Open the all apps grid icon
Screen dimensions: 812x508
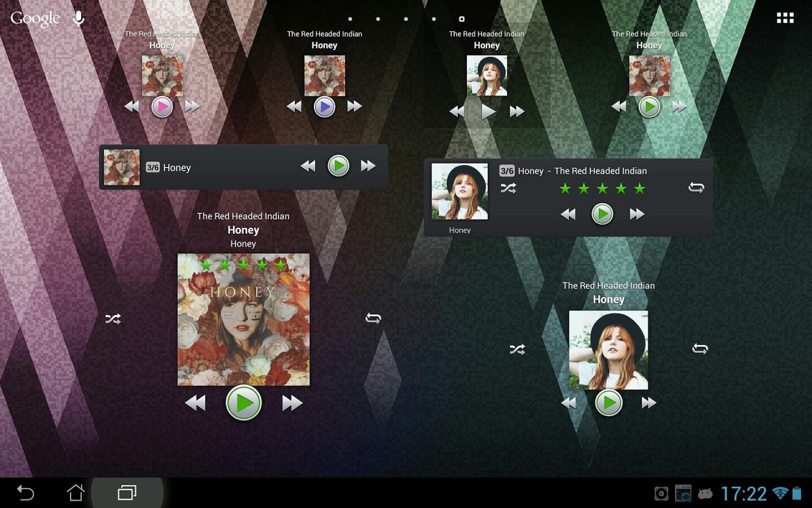pos(785,18)
